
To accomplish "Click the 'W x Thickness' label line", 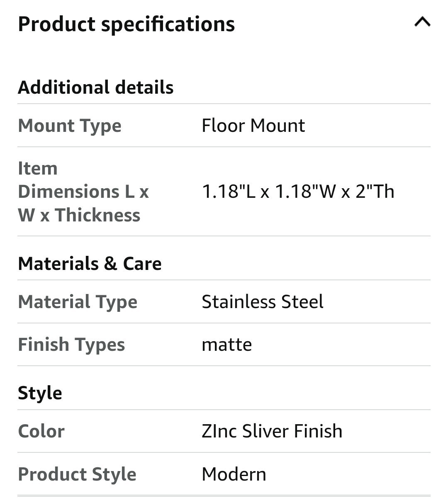I will point(79,215).
